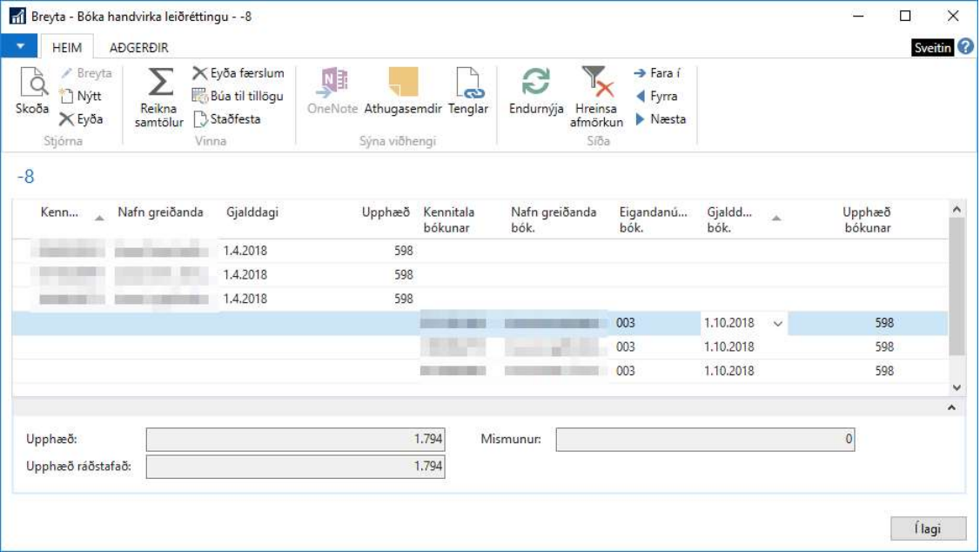The image size is (980, 552).
Task: Sort by Upphæð column header
Action: coord(386,212)
